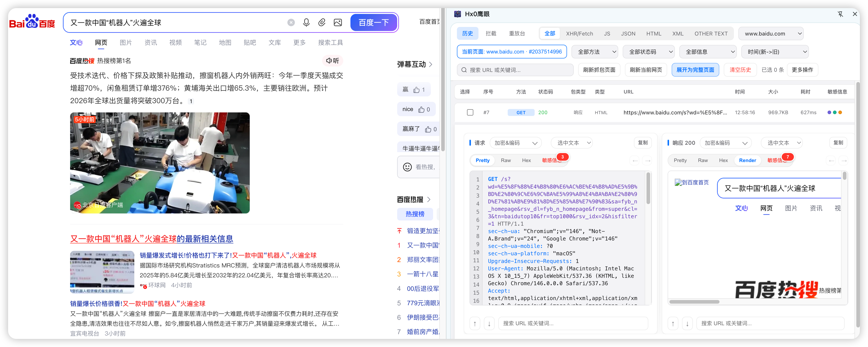
Task: Close the Hx0鹰眼 panel
Action: pyautogui.click(x=855, y=14)
